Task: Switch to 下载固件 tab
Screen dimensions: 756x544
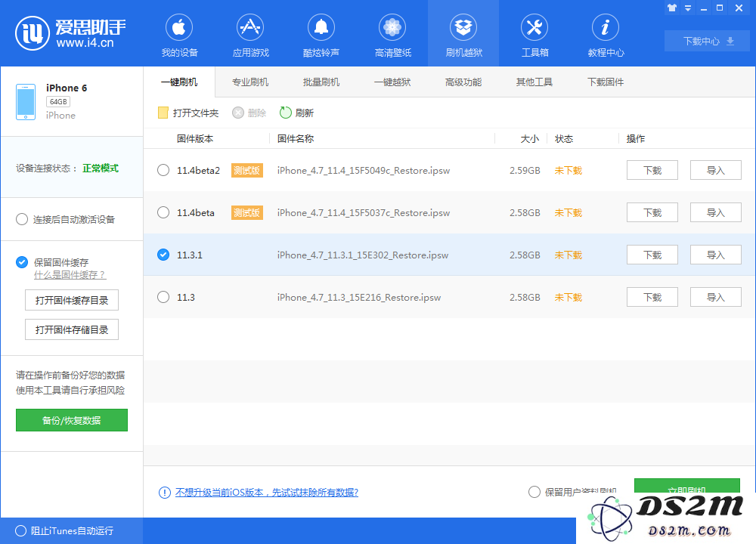Action: (606, 82)
